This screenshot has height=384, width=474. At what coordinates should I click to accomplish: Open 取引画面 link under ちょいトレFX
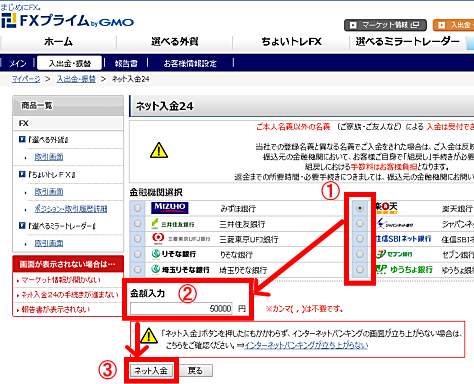pyautogui.click(x=49, y=192)
